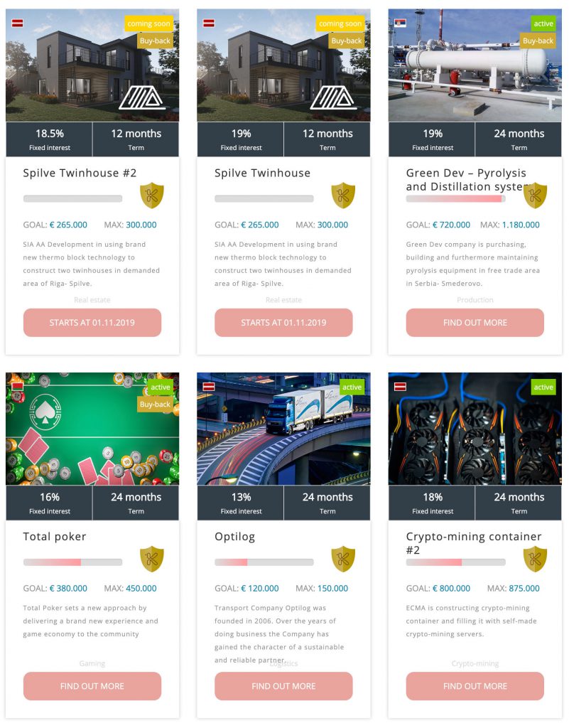
Task: Click FIND OUT MORE for Optilog
Action: click(283, 686)
